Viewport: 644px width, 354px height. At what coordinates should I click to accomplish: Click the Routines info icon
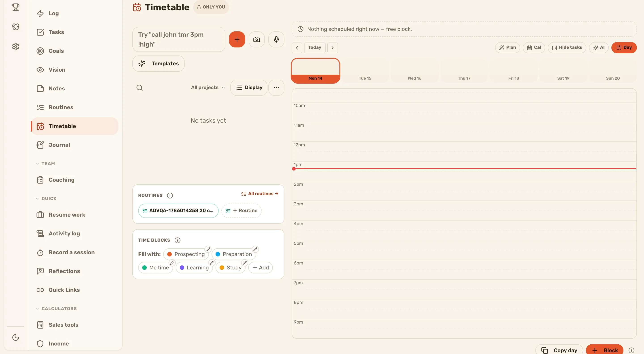[170, 195]
